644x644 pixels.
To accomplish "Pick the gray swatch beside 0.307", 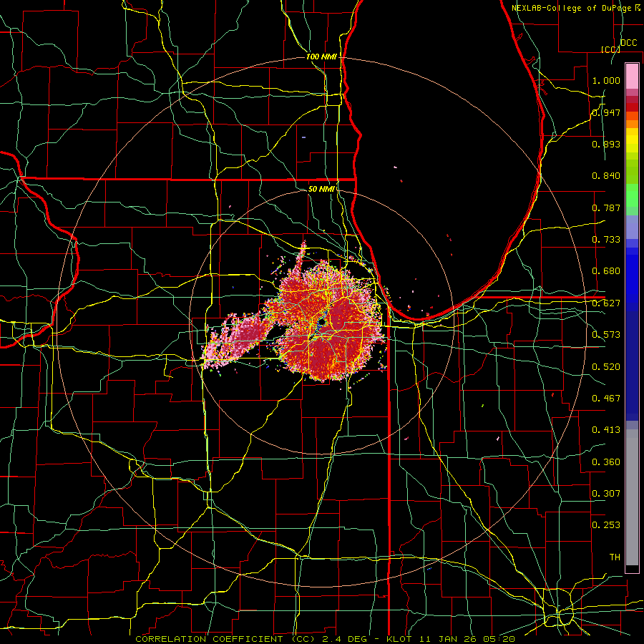I will tap(632, 497).
